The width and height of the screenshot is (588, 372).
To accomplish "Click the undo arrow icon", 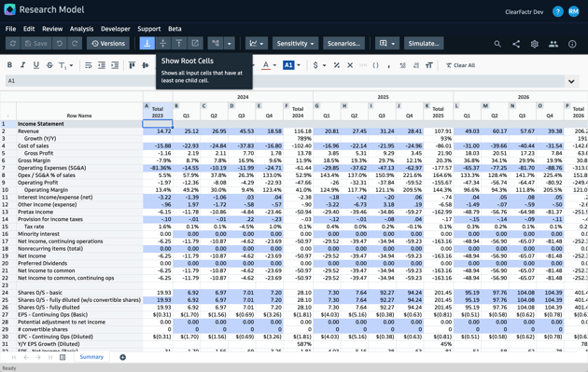I will click(x=60, y=44).
